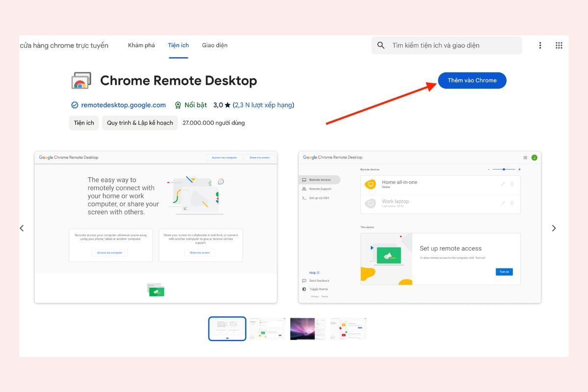
Task: Click the 3,0 rating value
Action: 218,105
